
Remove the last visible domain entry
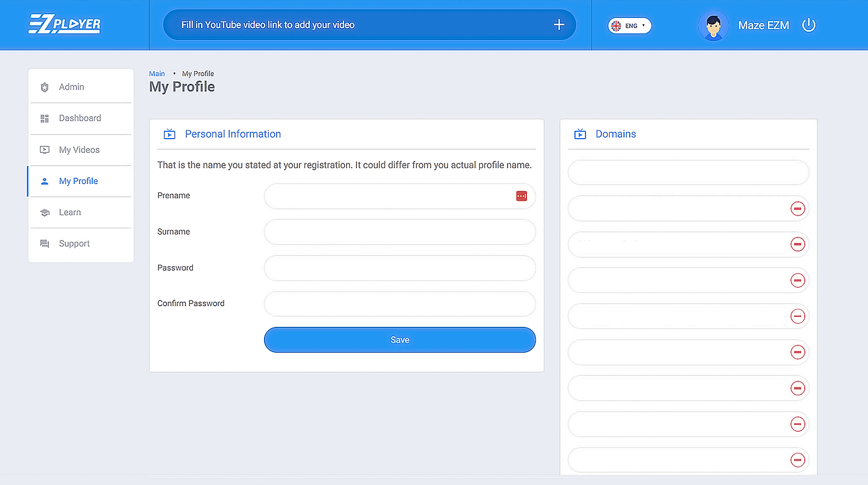pyautogui.click(x=797, y=460)
